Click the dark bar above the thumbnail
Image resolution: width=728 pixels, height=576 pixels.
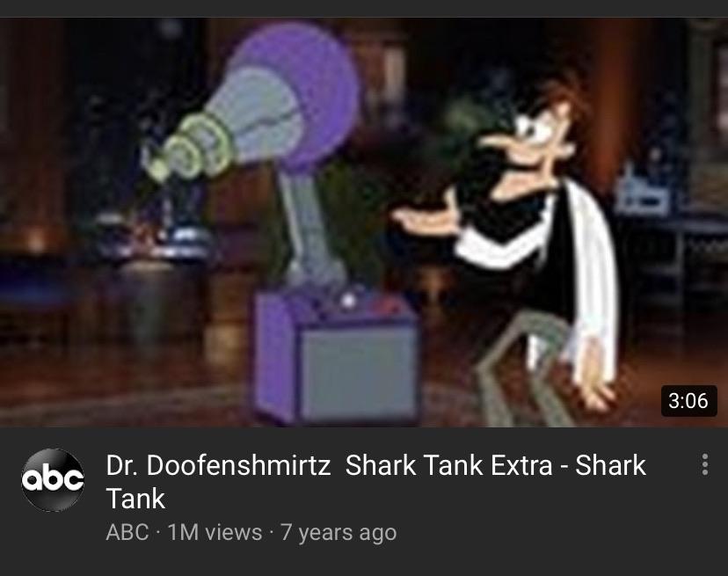pos(364,9)
